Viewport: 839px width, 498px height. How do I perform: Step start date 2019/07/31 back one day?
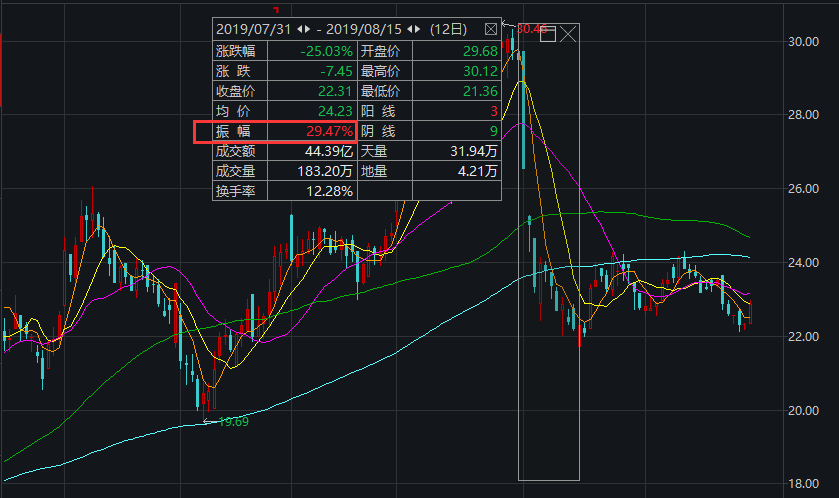300,29
